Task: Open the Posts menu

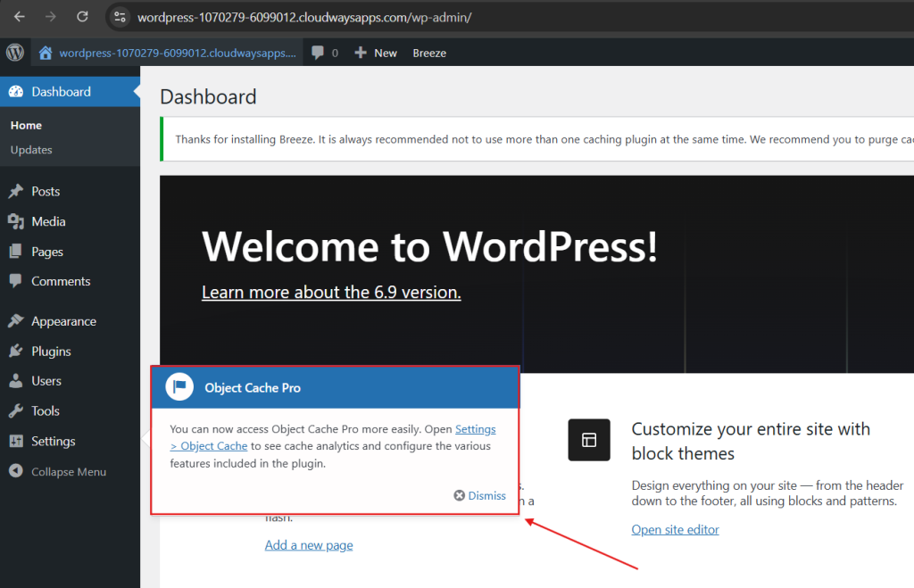Action: pyautogui.click(x=46, y=191)
